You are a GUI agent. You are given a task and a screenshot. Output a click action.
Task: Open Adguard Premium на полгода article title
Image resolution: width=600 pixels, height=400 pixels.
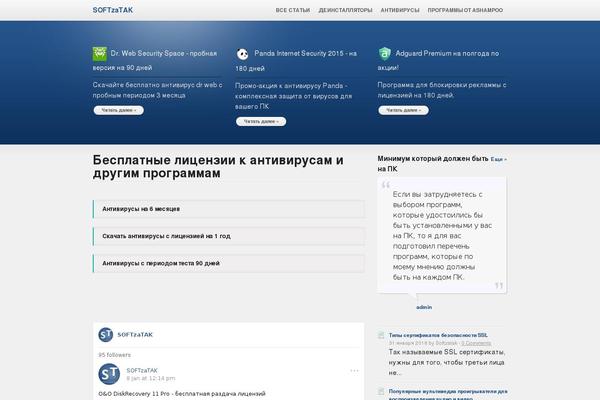point(439,60)
